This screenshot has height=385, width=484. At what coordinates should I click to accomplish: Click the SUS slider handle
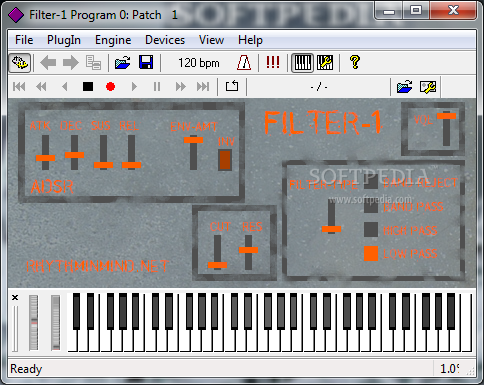pyautogui.click(x=103, y=165)
